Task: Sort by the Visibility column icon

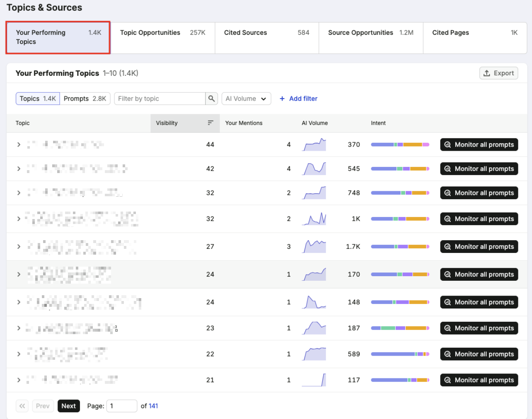Action: (x=210, y=123)
